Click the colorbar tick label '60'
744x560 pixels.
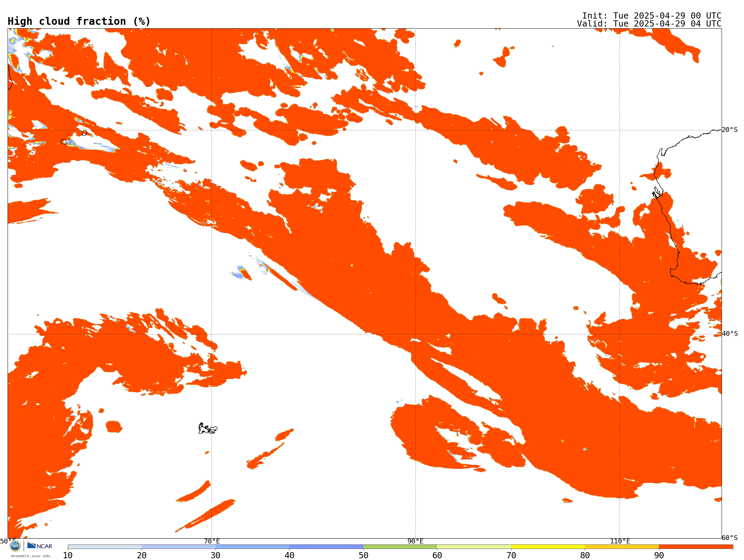437,556
